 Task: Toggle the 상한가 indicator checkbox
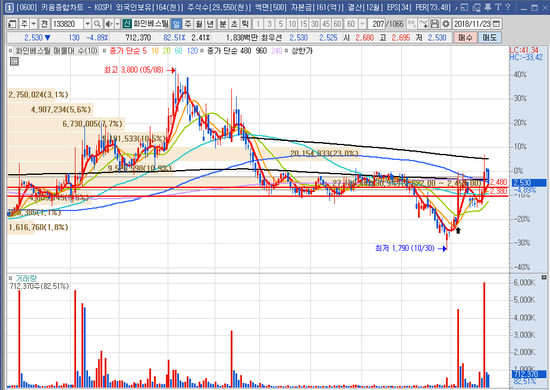click(286, 51)
